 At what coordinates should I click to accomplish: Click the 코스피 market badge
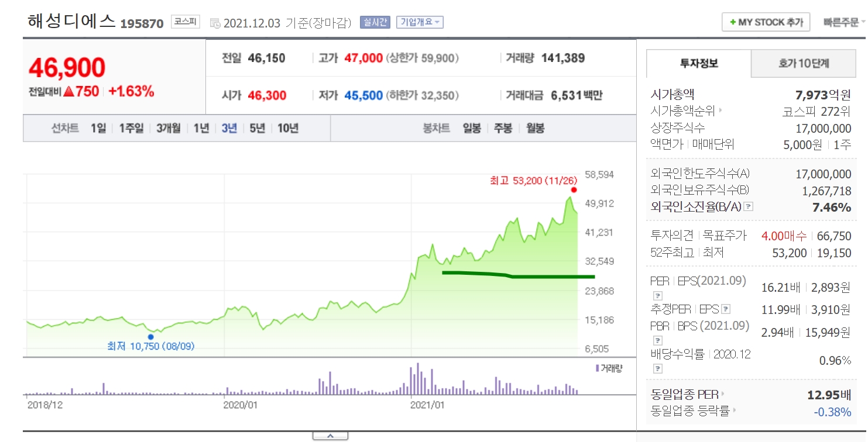[x=186, y=22]
